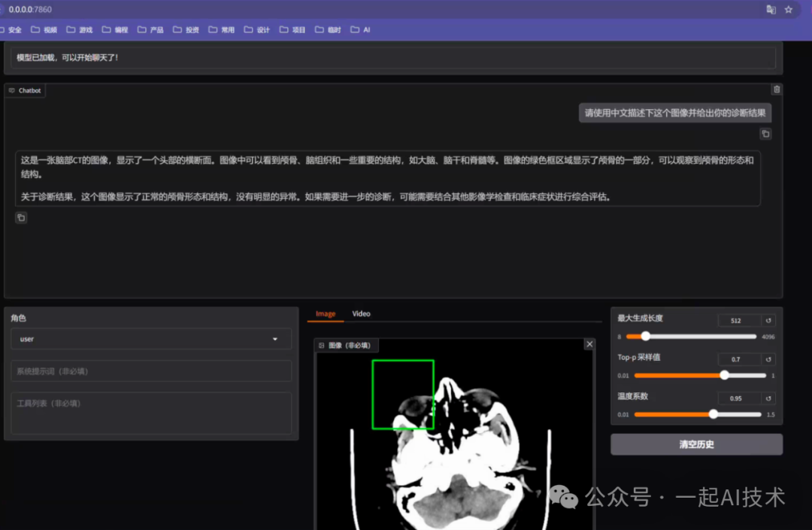Switch to the Video tab

point(361,313)
